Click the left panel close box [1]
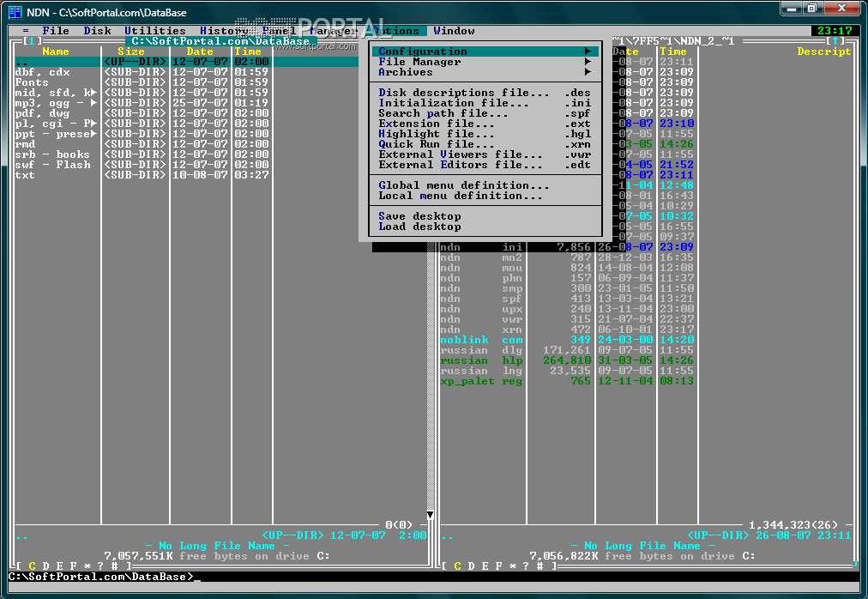This screenshot has height=599, width=868. pos(32,41)
